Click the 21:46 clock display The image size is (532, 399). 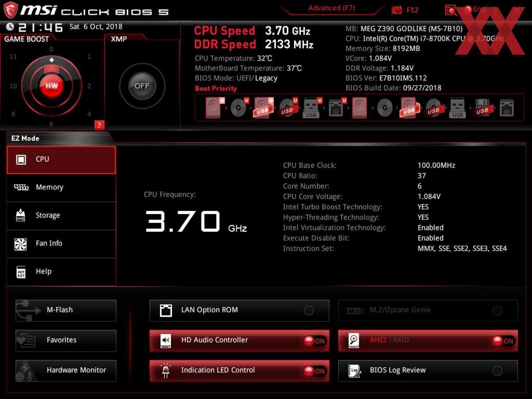pos(41,27)
